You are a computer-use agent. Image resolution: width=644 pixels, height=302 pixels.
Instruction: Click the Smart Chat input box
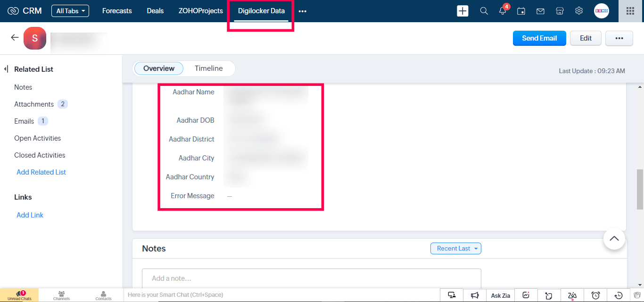pos(281,295)
